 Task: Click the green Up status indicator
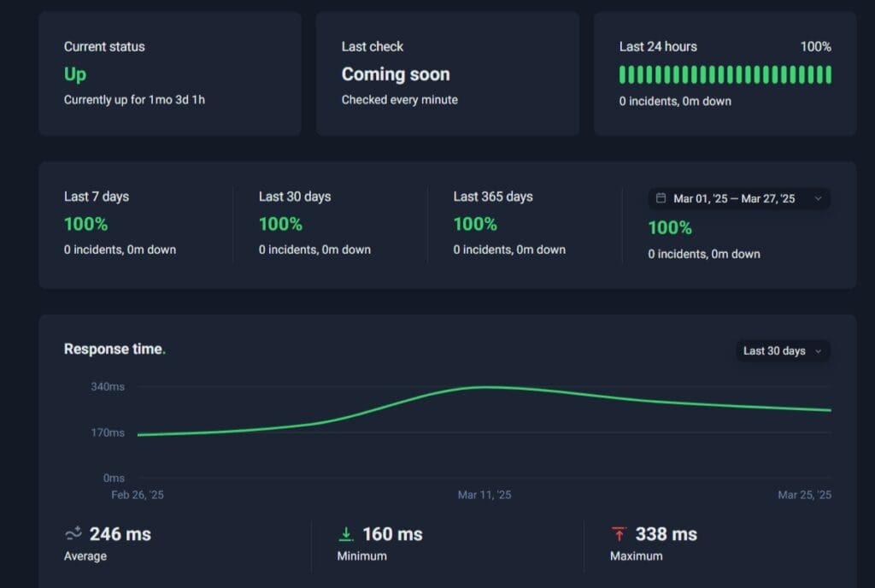(74, 75)
